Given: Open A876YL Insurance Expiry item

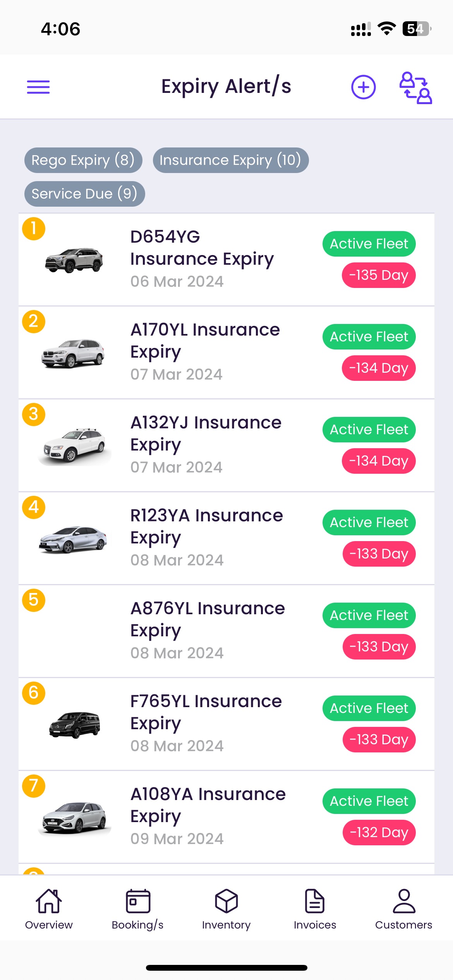Looking at the screenshot, I should (226, 631).
